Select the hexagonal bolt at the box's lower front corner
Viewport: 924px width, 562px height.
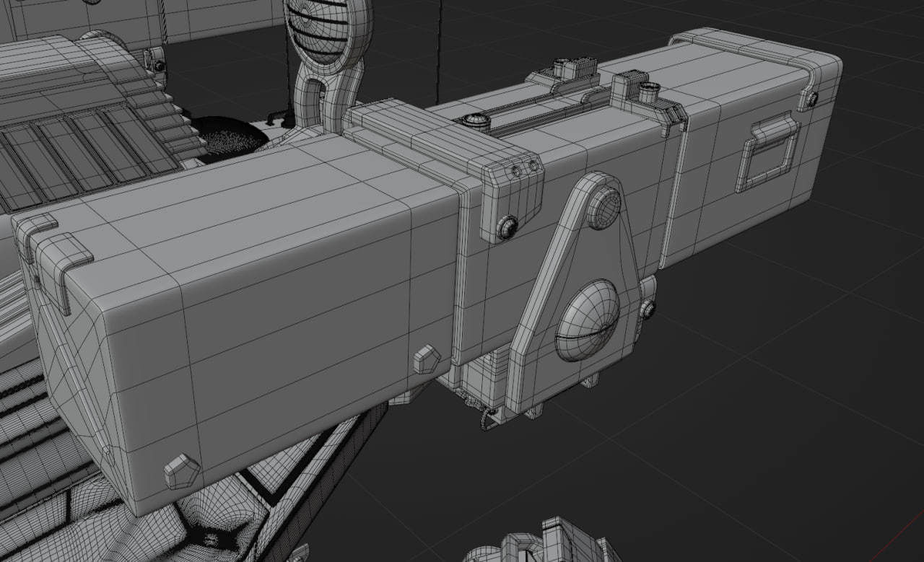click(x=181, y=471)
